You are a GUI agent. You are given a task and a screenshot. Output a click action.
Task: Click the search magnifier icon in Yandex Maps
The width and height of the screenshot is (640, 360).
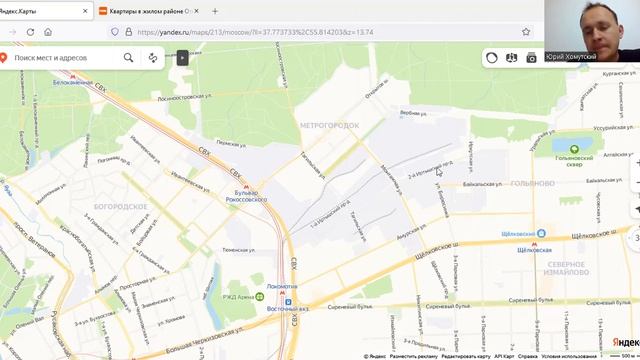coord(129,58)
